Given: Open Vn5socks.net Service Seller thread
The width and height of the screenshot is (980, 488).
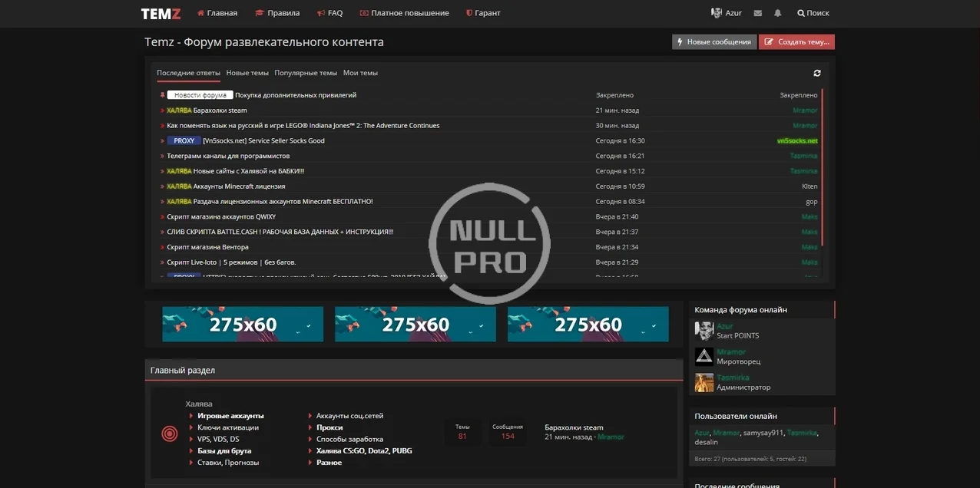Looking at the screenshot, I should [x=263, y=141].
